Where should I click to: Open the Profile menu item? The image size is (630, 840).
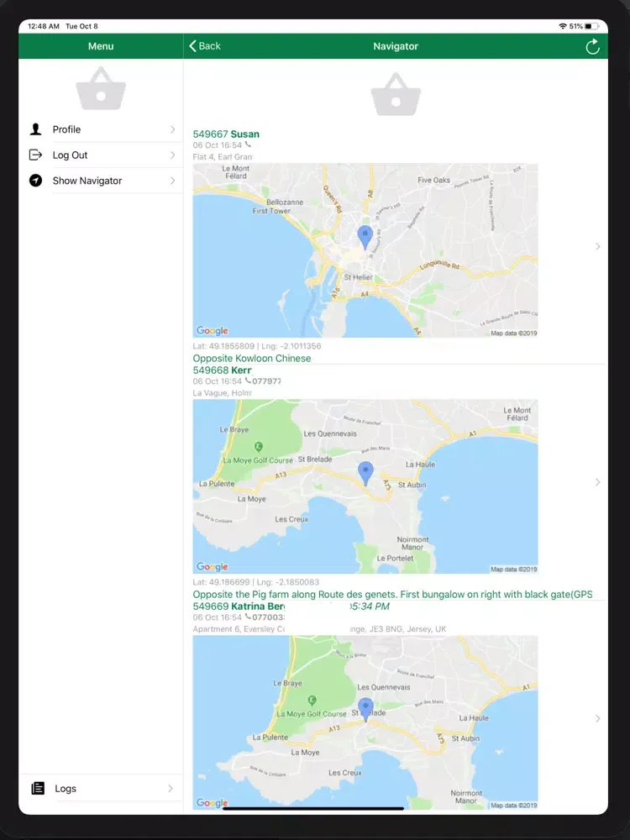[102, 129]
